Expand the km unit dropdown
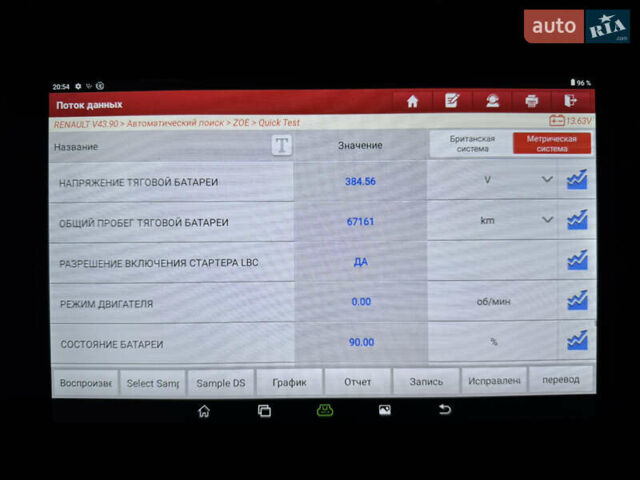The height and width of the screenshot is (480, 640). pyautogui.click(x=547, y=220)
